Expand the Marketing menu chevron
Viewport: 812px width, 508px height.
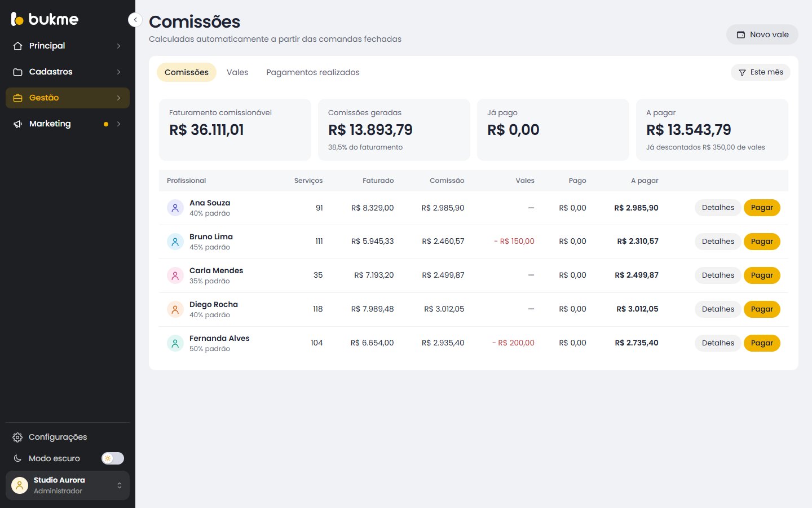118,124
